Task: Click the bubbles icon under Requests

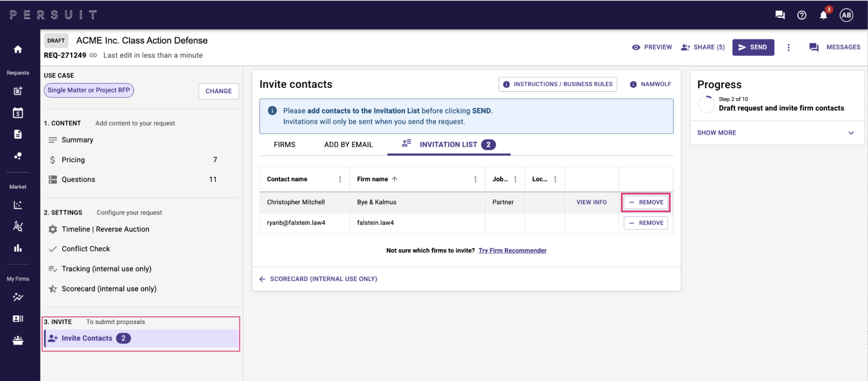Action: (x=18, y=156)
